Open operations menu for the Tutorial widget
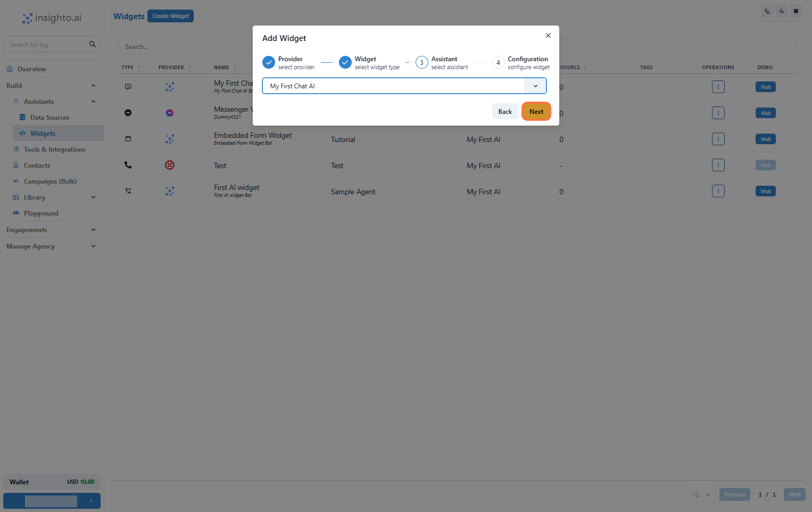 click(718, 138)
